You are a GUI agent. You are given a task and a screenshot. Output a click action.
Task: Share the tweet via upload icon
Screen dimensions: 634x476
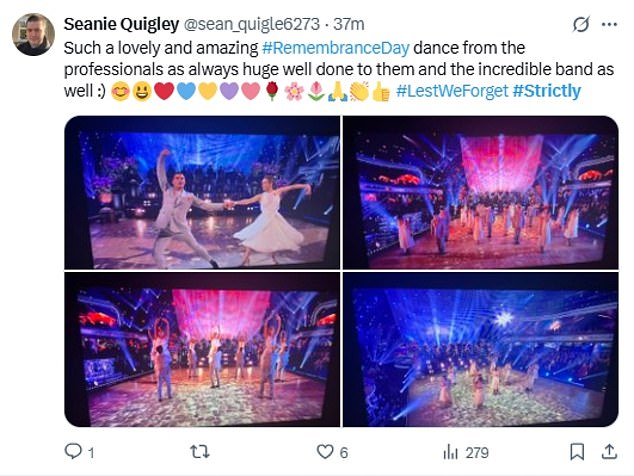[609, 451]
